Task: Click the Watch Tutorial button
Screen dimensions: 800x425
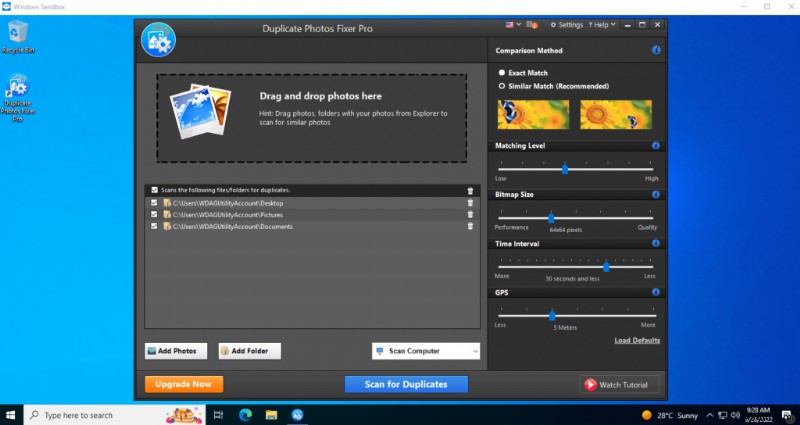Action: 619,385
